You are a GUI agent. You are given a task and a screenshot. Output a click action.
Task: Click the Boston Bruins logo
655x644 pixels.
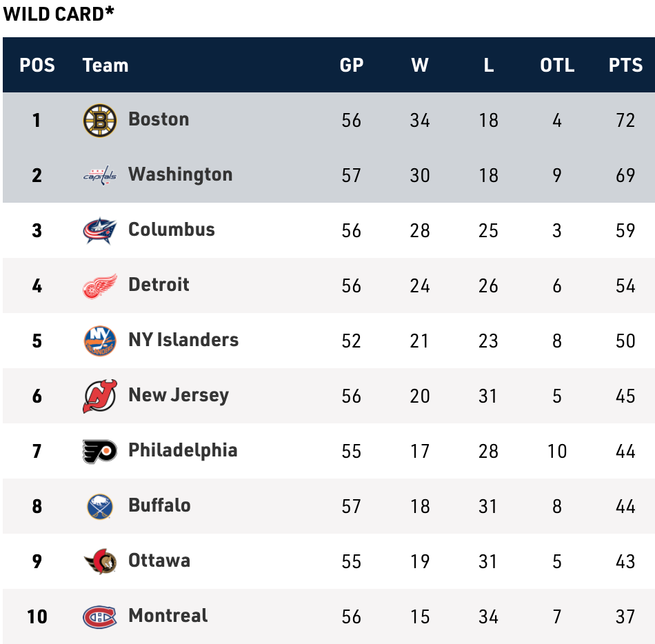click(x=100, y=120)
